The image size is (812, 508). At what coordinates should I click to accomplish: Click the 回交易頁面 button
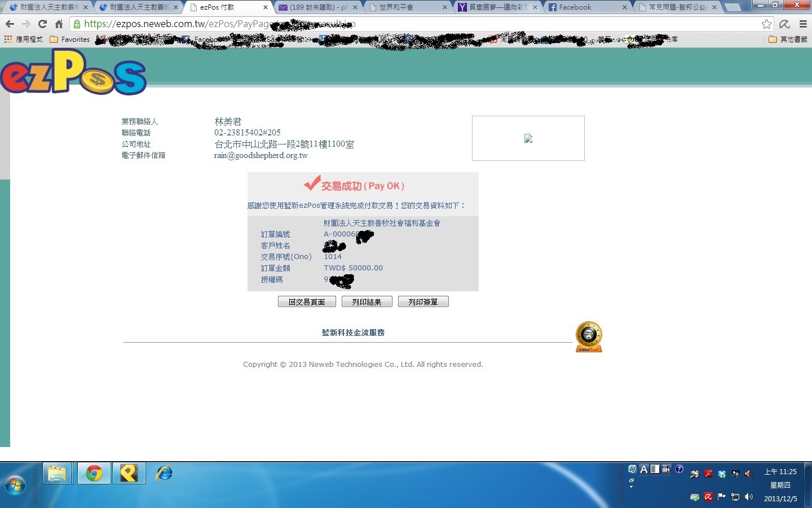point(307,302)
